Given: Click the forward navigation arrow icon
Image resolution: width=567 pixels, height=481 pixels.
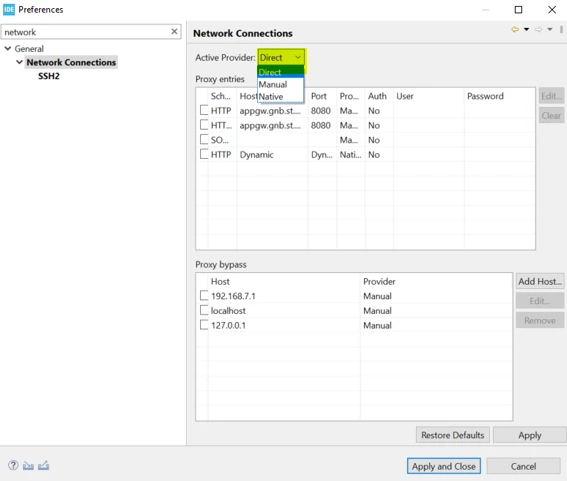Looking at the screenshot, I should [x=538, y=29].
